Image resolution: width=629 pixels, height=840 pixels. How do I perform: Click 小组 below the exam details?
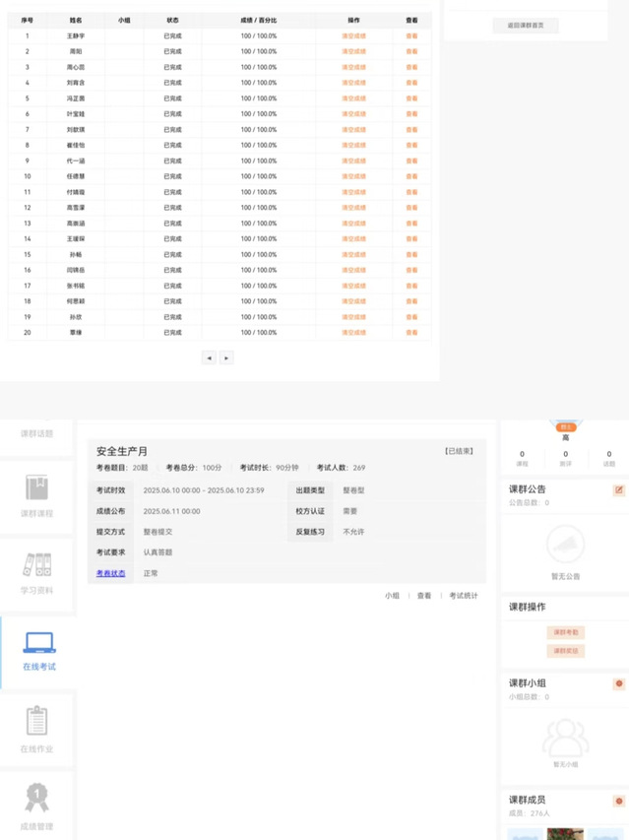[392, 596]
